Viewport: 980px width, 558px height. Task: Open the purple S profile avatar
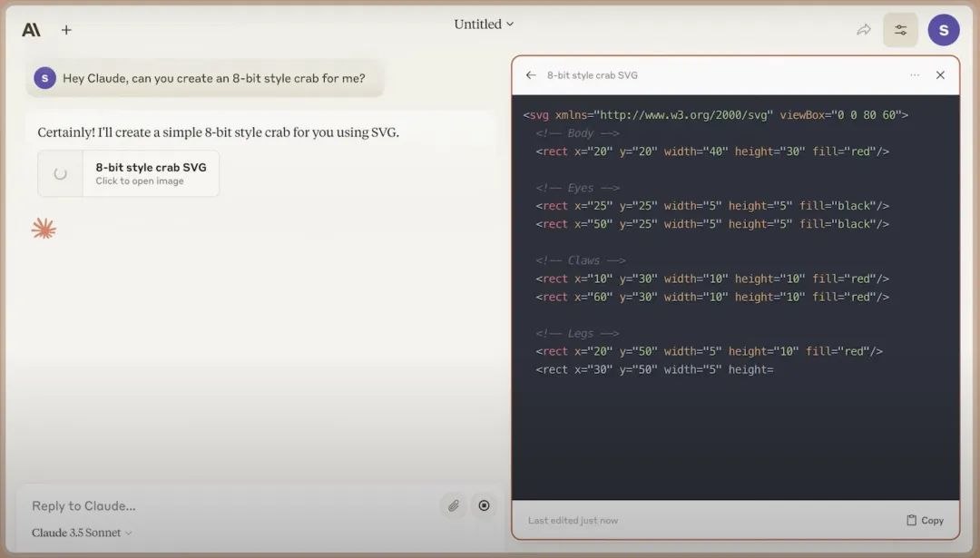coord(943,30)
